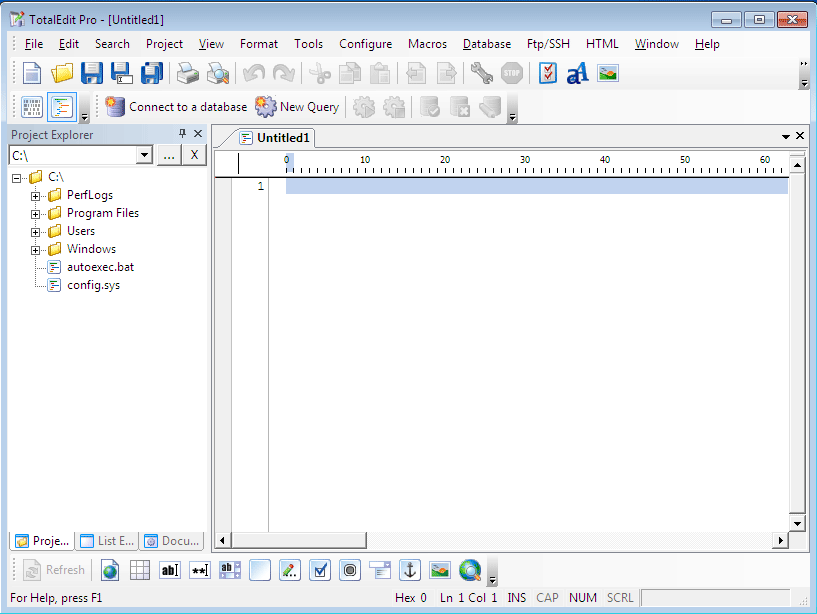817x614 pixels.
Task: Insert a table using the grid icon
Action: (x=140, y=570)
